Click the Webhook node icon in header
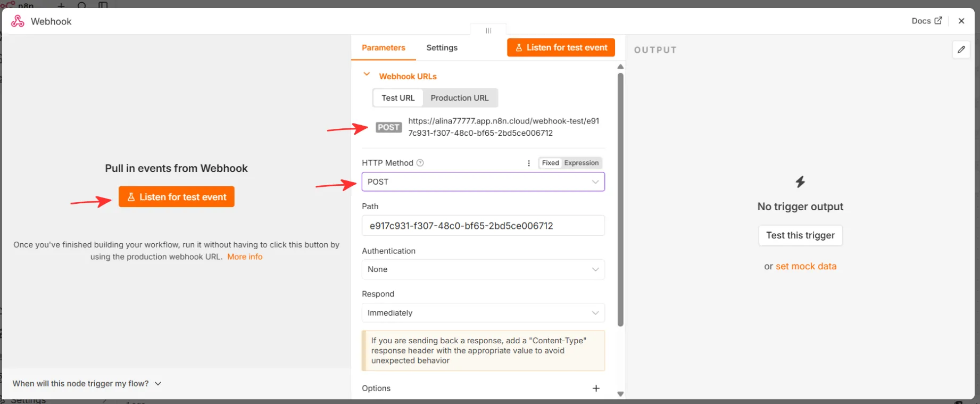The width and height of the screenshot is (980, 404). [x=18, y=21]
